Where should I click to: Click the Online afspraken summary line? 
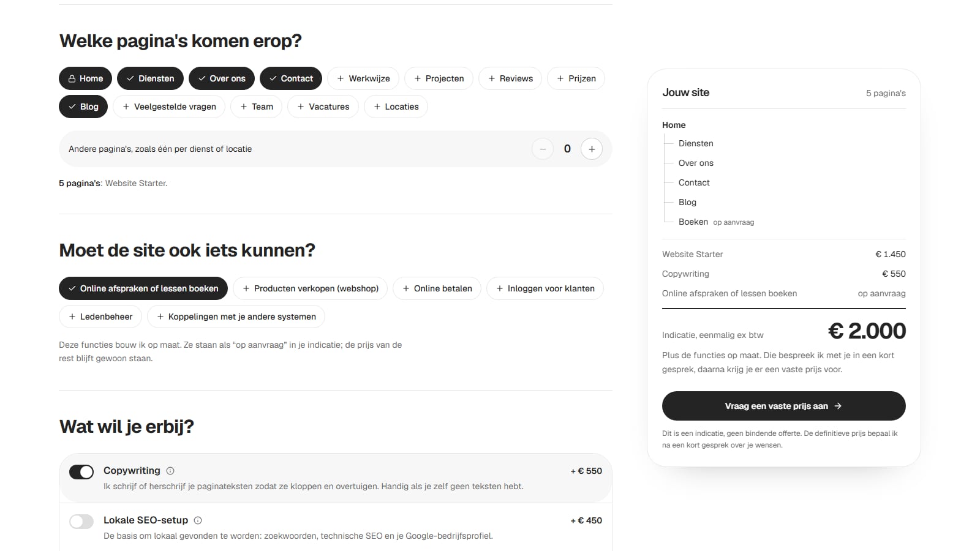[x=784, y=293]
